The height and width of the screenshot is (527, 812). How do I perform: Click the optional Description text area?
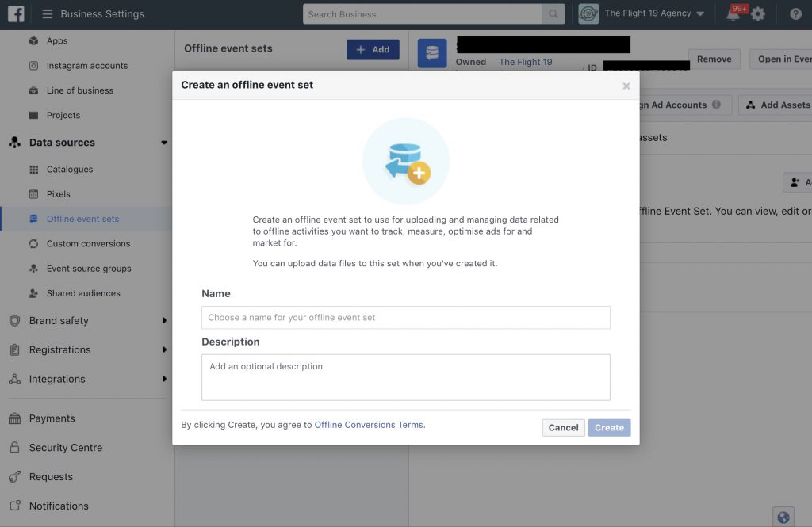(405, 377)
